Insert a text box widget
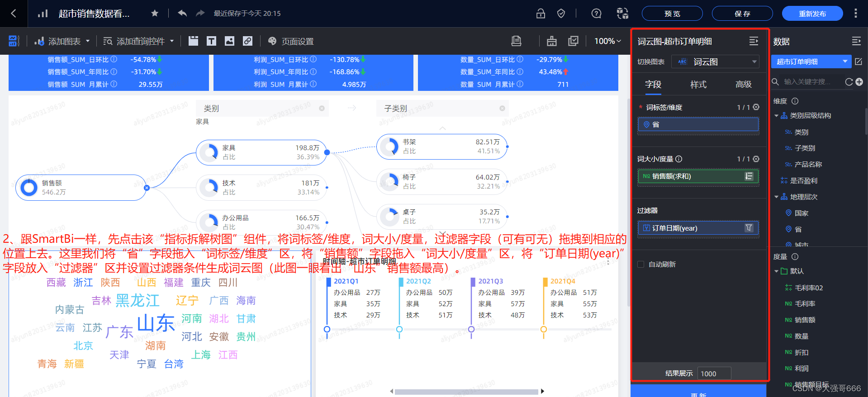 (211, 41)
